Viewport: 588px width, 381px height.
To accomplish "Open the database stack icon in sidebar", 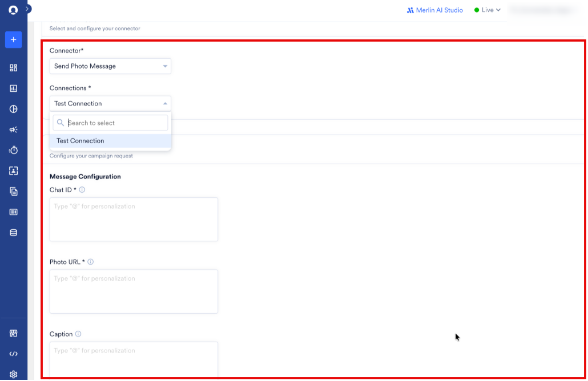I will coord(14,233).
